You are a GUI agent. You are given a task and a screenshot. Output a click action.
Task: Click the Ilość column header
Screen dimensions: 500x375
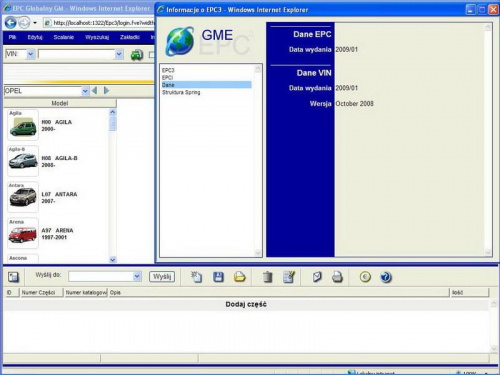(x=469, y=292)
